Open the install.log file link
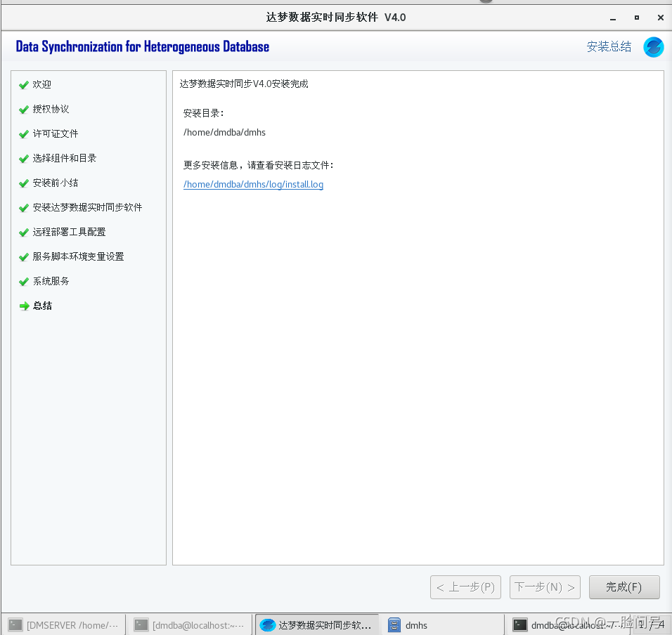Viewport: 672px width, 635px height. (x=253, y=185)
